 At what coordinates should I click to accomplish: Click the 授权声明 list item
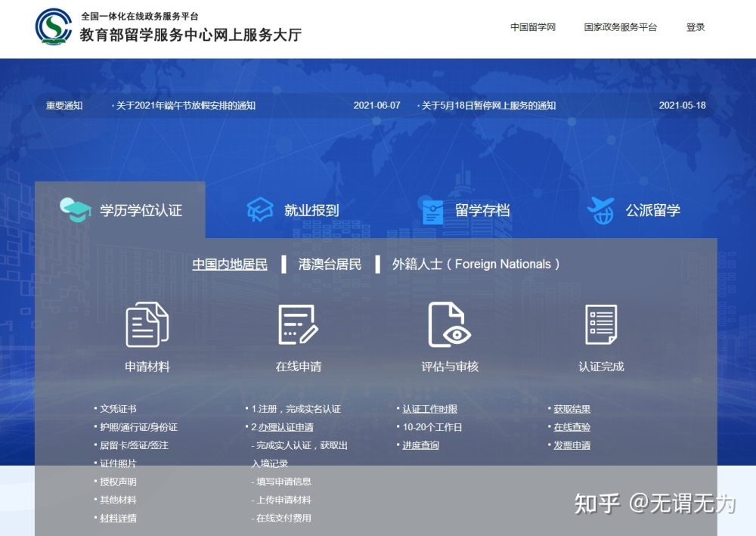(x=118, y=482)
